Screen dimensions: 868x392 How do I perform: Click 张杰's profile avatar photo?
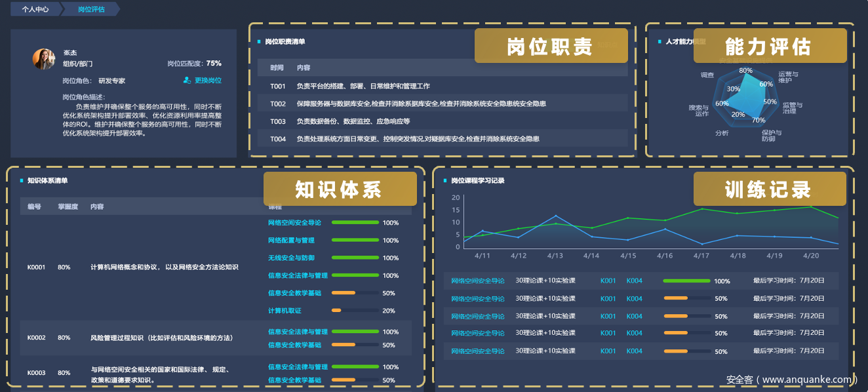[x=44, y=59]
